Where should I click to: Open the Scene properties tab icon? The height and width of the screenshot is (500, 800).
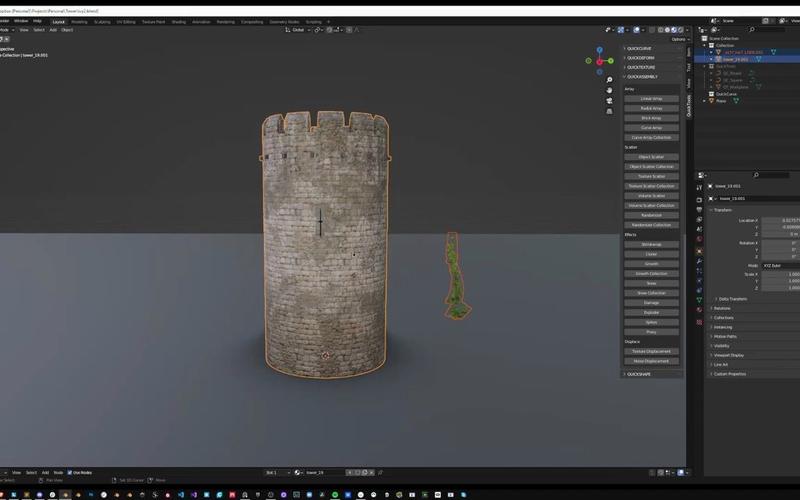tap(699, 229)
